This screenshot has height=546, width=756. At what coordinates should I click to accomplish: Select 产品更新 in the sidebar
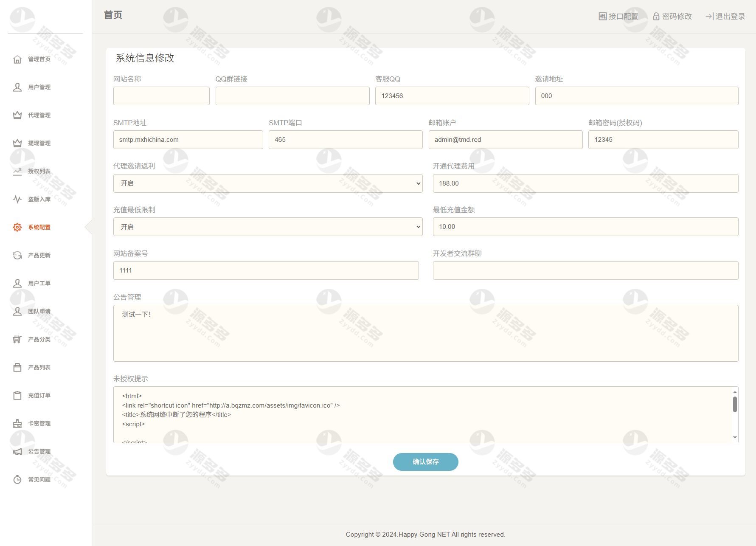coord(39,255)
